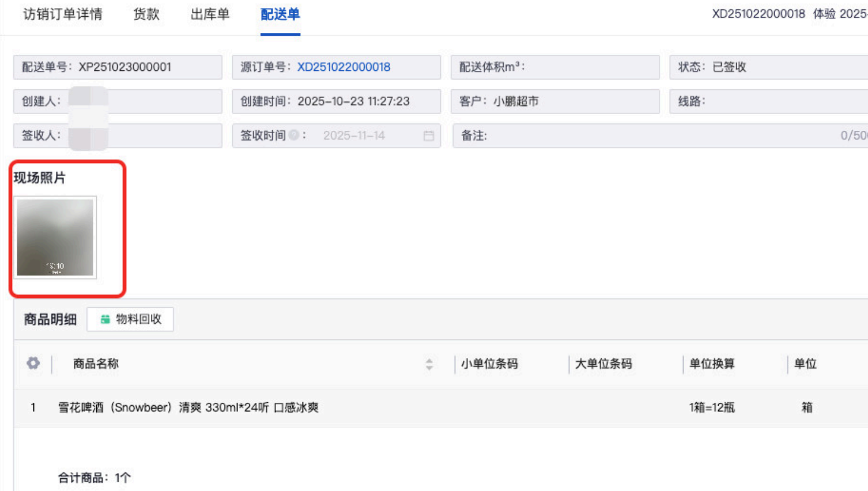Open table column settings gear icon

click(x=33, y=363)
